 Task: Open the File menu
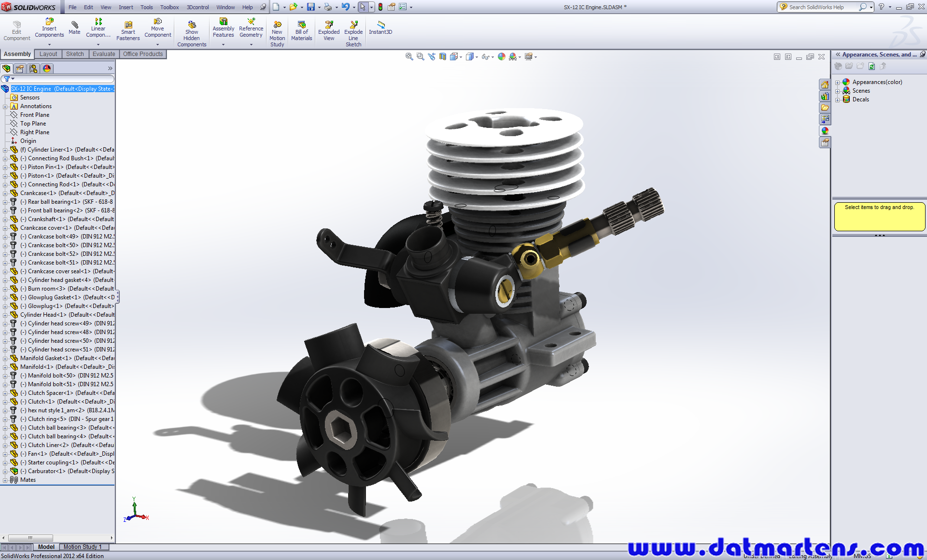click(x=72, y=7)
